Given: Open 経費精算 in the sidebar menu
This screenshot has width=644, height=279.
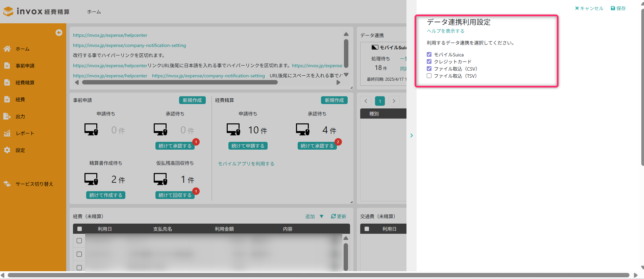Looking at the screenshot, I should pyautogui.click(x=25, y=82).
